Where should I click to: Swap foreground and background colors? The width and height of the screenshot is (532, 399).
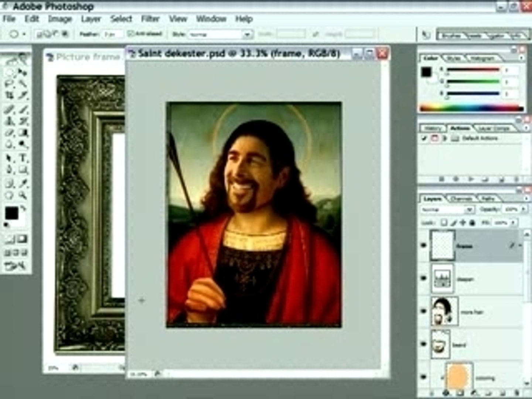pos(23,209)
